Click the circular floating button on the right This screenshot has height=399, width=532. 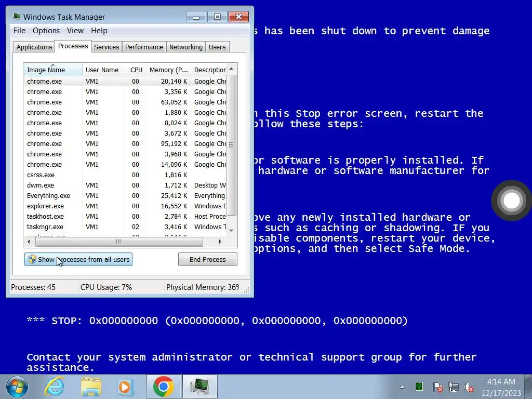[x=512, y=201]
